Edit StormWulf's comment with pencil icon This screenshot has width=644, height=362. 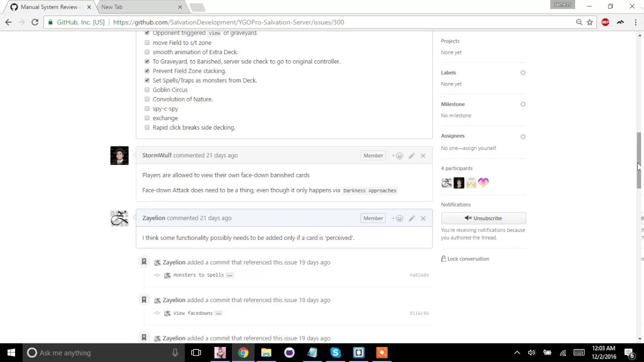tap(412, 156)
